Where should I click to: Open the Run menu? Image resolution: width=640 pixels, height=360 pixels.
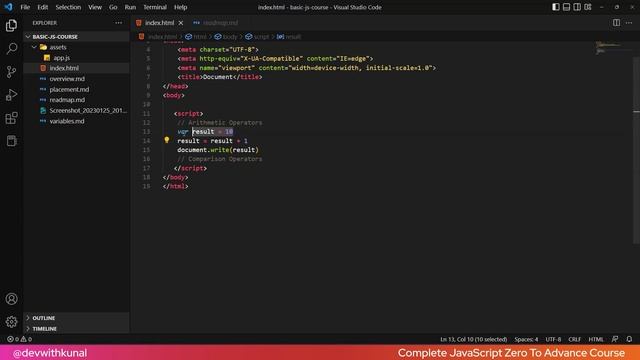pyautogui.click(x=130, y=7)
